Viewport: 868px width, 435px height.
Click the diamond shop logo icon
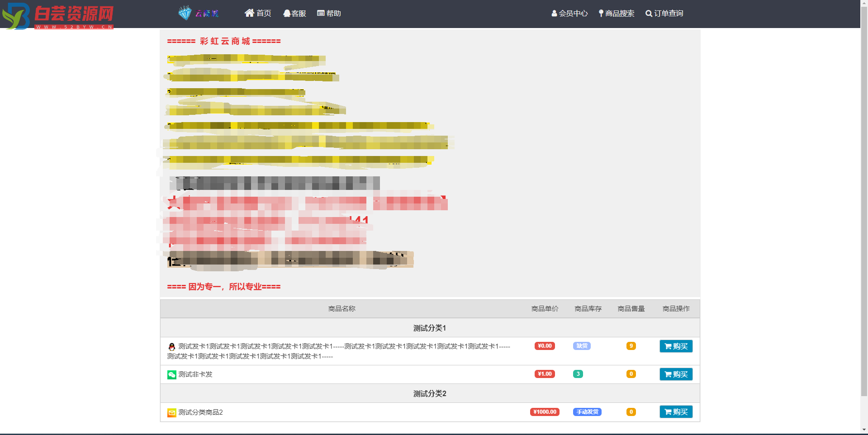(185, 13)
